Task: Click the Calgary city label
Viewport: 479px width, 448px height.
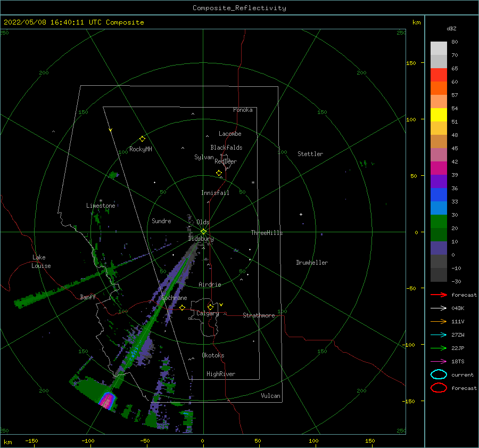Action: pos(208,313)
